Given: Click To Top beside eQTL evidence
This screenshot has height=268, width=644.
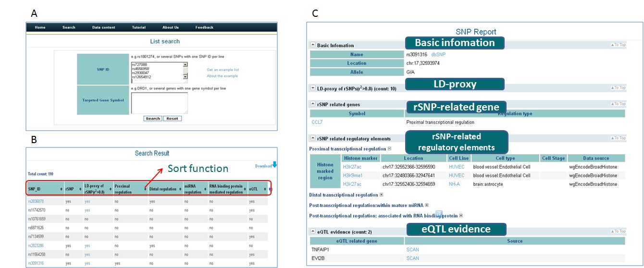Looking at the screenshot, I should [618, 231].
